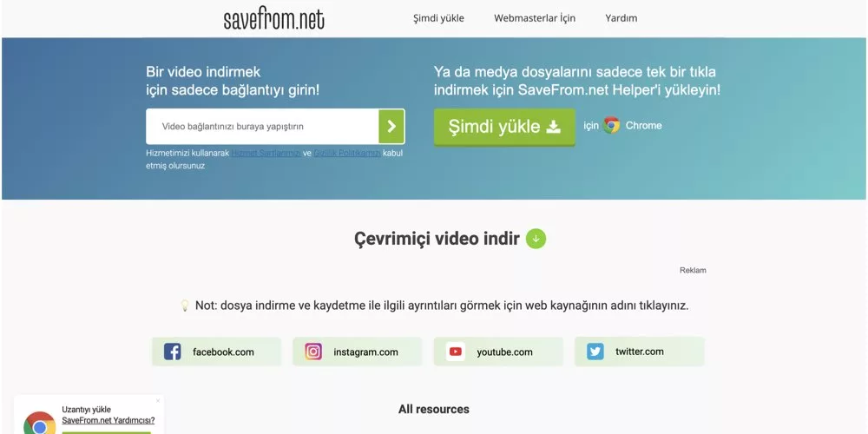Click the Chrome logo in extension popup
868x434 pixels.
tap(39, 424)
